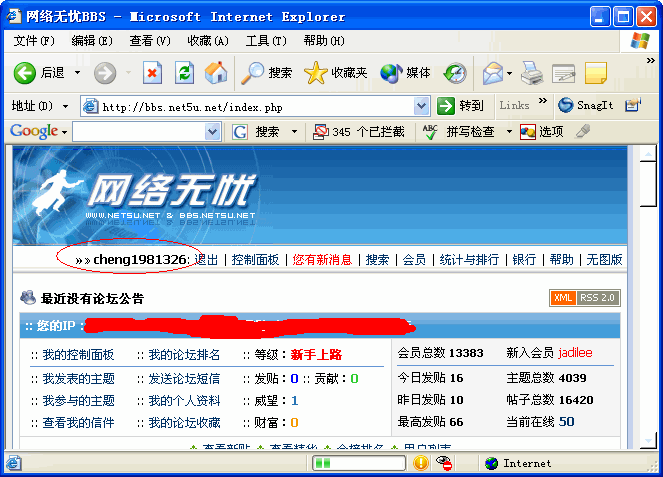Screen dimensions: 663x477
Task: Click the Back arrow button
Action: [x=25, y=73]
